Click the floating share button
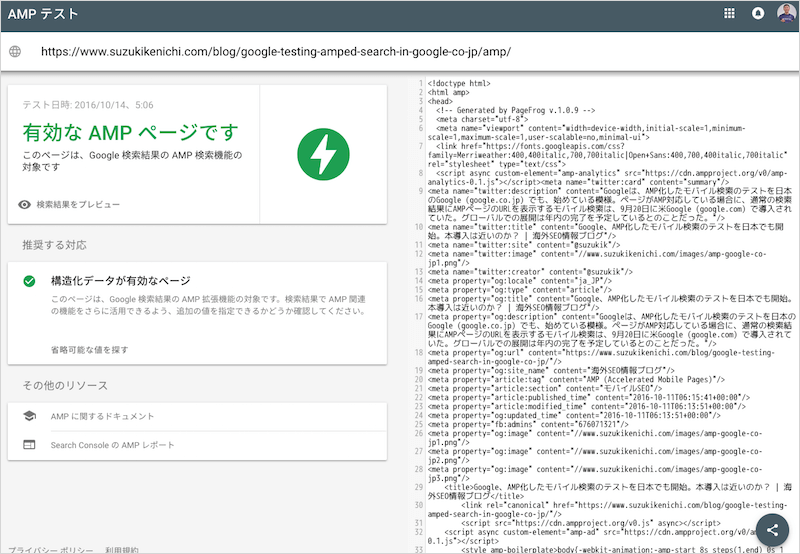 coord(772,530)
